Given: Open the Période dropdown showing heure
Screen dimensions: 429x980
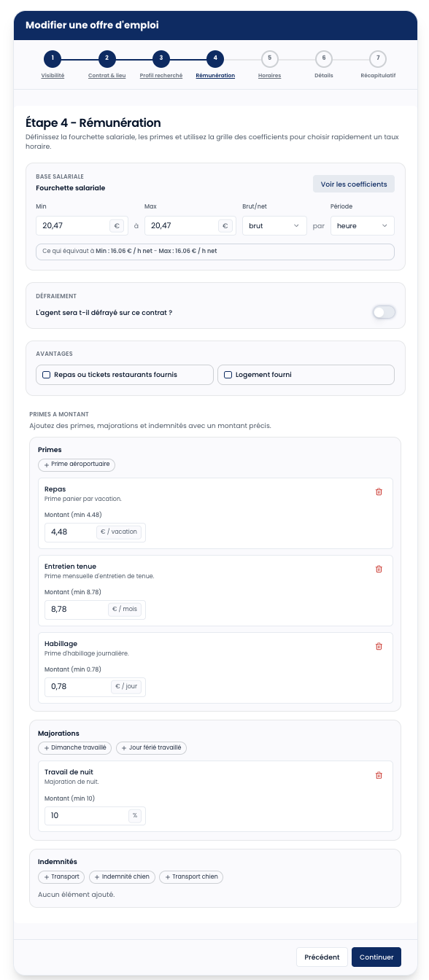Looking at the screenshot, I should pyautogui.click(x=363, y=226).
